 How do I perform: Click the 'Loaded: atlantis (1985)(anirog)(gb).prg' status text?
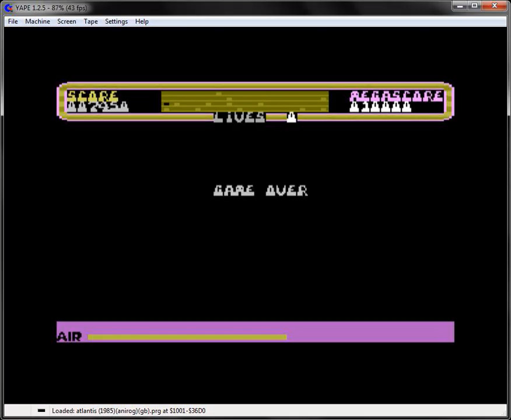coord(129,411)
